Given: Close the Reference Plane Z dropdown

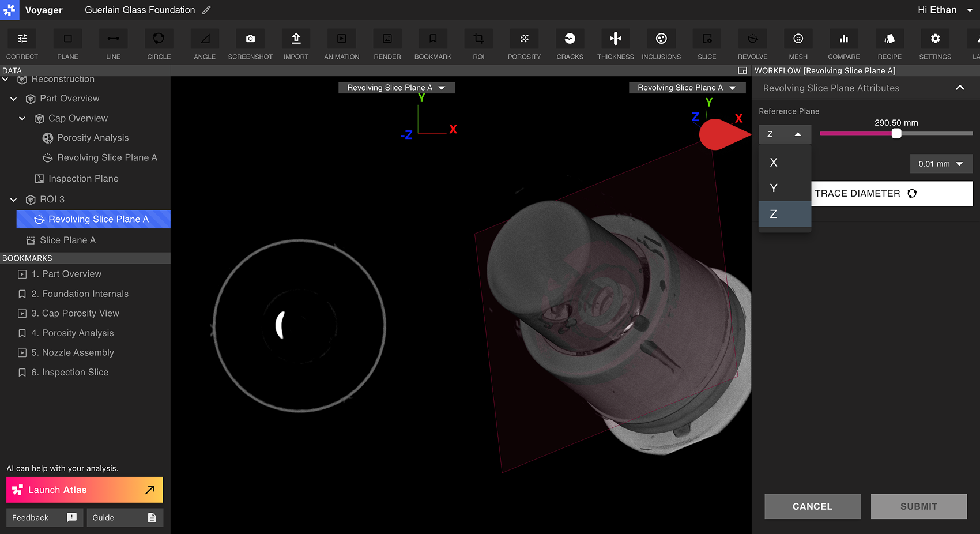Looking at the screenshot, I should point(785,134).
